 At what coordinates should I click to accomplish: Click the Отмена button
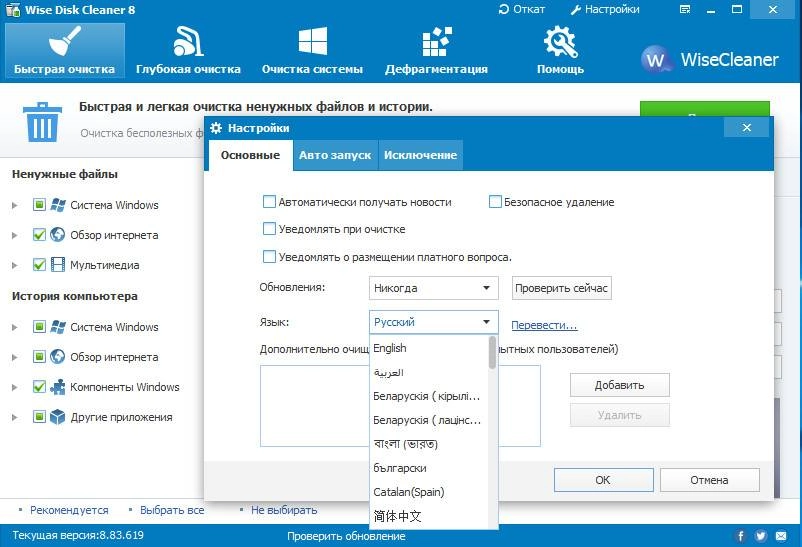coord(709,480)
